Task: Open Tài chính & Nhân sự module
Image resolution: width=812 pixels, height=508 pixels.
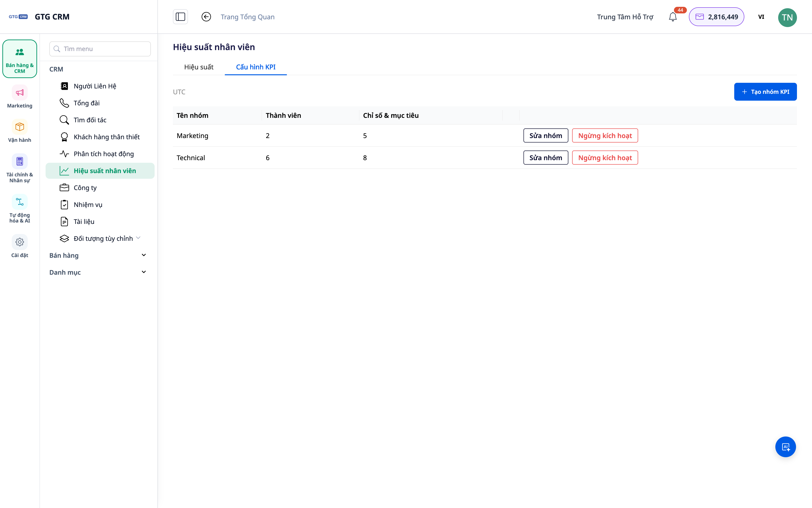Action: click(20, 168)
